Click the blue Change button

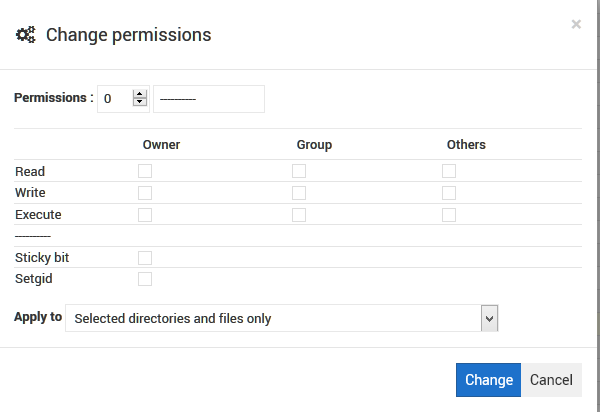(488, 380)
